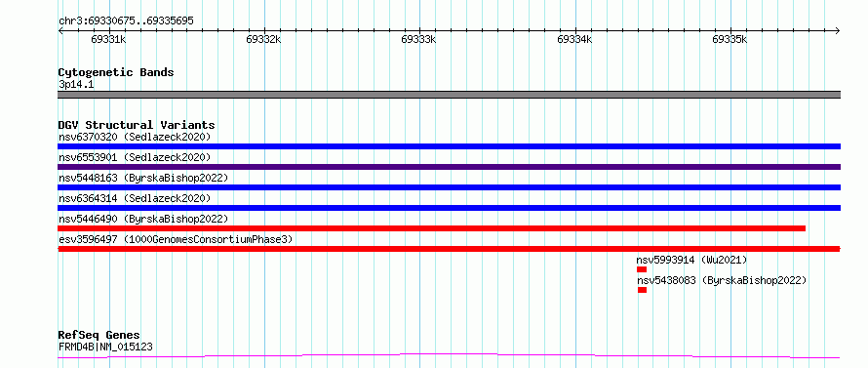Screen dimensions: 868x368
Task: Click the right arrowhead of the ruler
Action: 838,30
